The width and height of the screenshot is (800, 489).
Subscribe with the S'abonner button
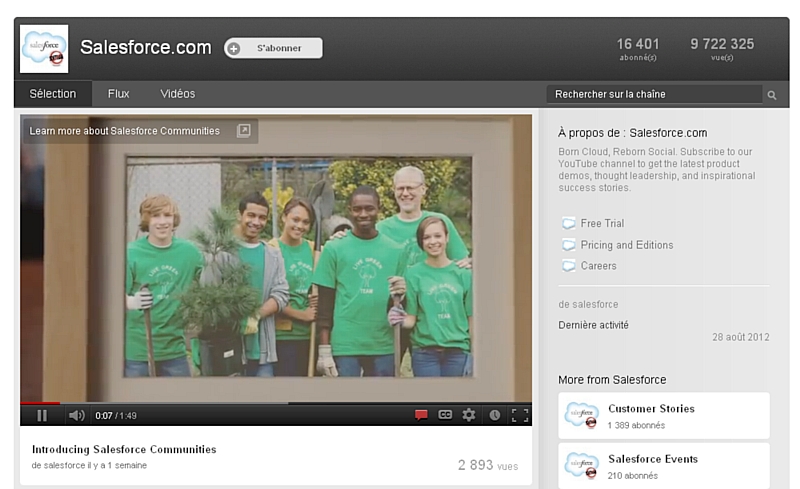tap(273, 48)
